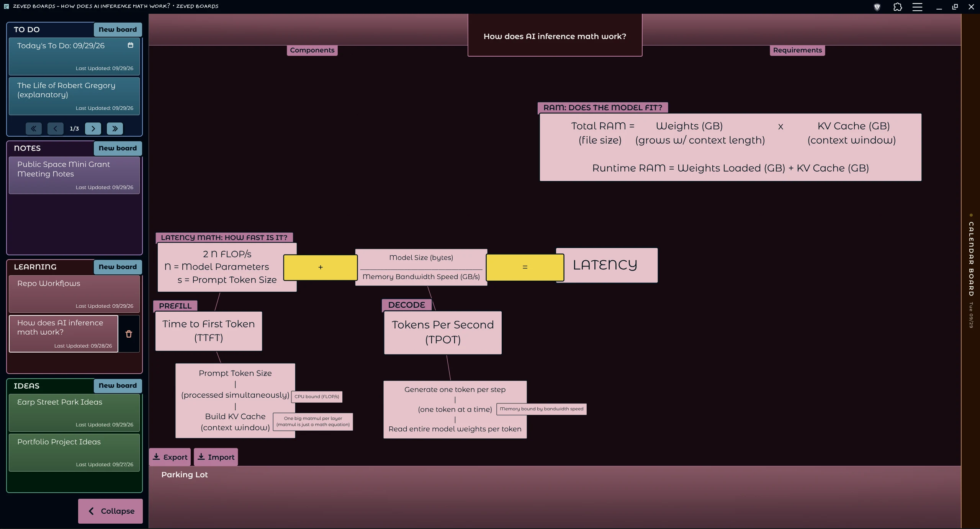Select How does AI inference math work board
Screen dimensions: 980x529
coord(64,334)
